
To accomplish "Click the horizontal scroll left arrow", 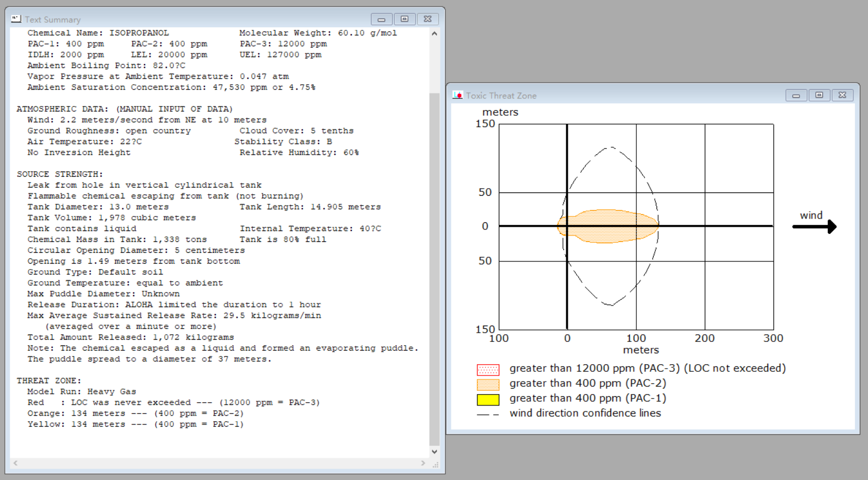I will [x=15, y=463].
